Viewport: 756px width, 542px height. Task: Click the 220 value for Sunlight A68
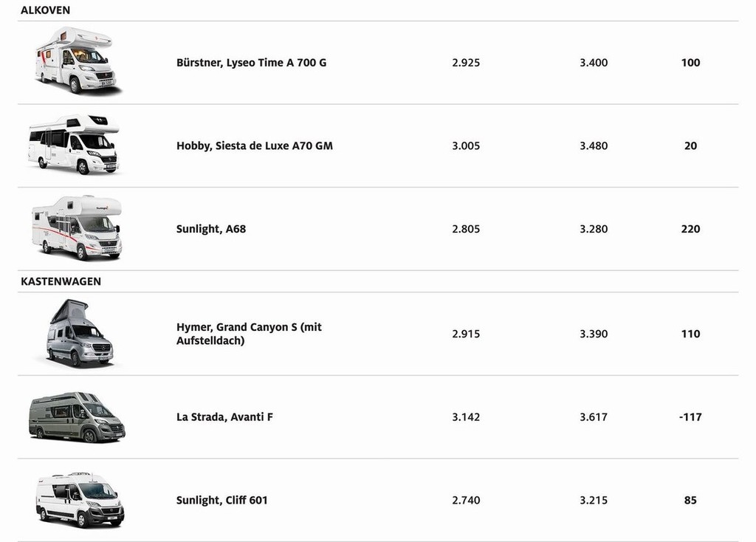click(x=690, y=229)
